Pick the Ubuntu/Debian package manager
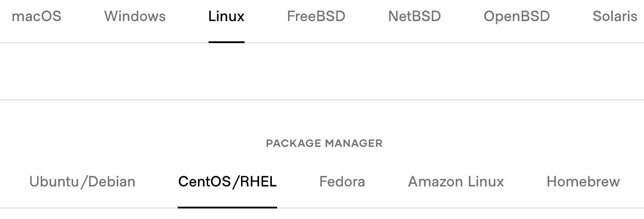Image resolution: width=644 pixels, height=219 pixels. 82,182
